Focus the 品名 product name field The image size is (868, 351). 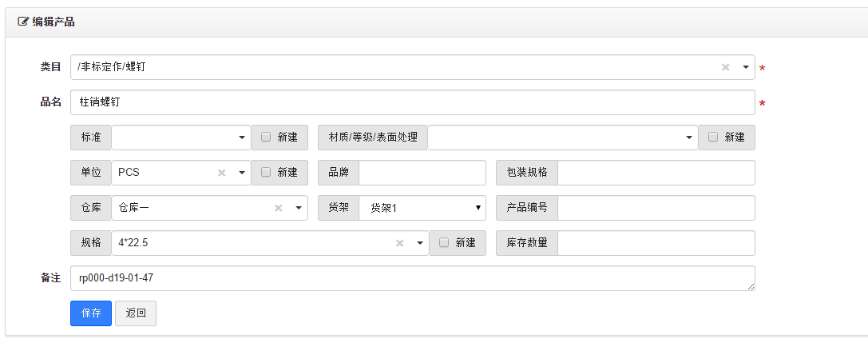412,102
